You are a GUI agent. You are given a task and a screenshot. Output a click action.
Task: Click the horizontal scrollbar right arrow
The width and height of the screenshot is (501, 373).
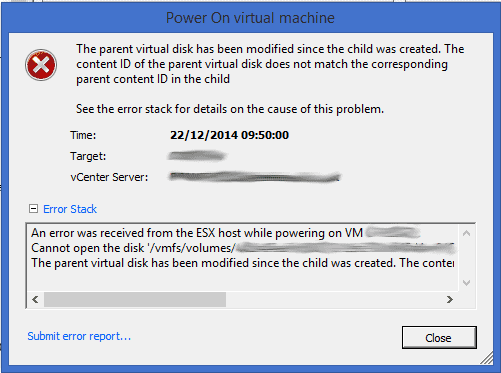450,299
